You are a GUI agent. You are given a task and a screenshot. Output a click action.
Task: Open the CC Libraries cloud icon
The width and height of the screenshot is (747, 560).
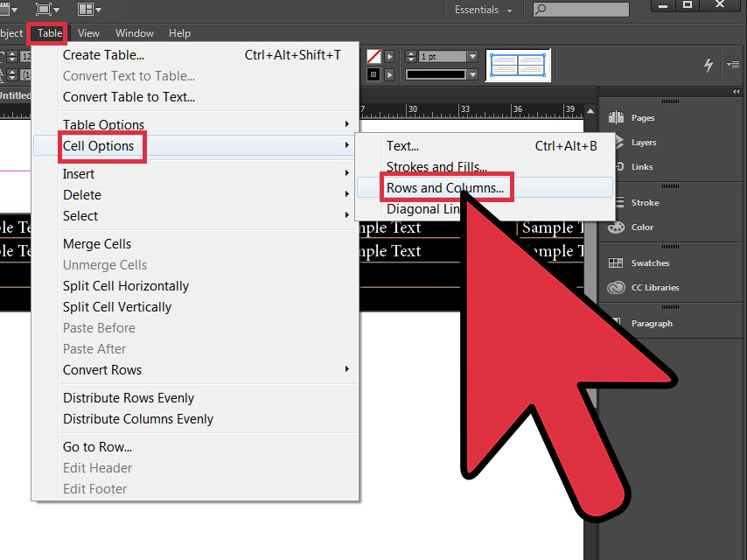pyautogui.click(x=616, y=287)
